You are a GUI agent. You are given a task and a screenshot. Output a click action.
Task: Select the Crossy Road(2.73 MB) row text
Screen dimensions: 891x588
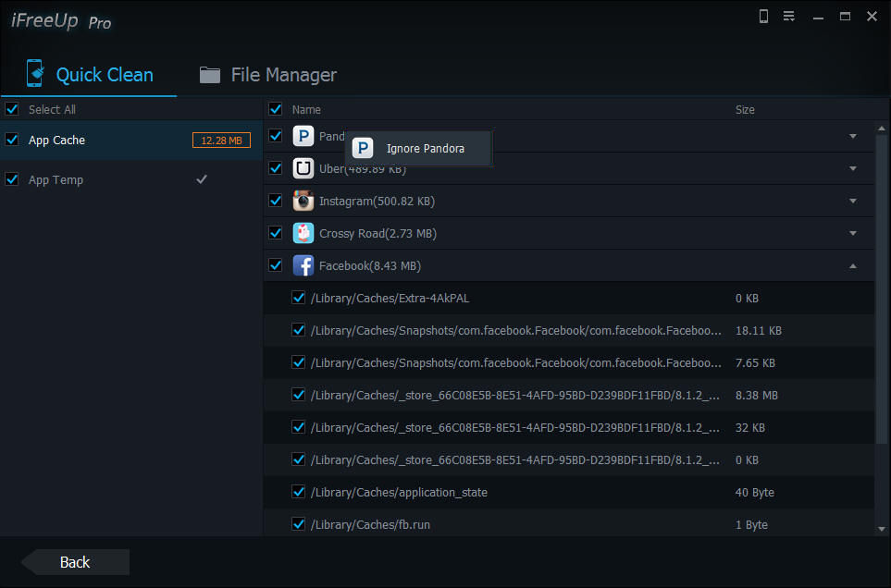pos(377,234)
